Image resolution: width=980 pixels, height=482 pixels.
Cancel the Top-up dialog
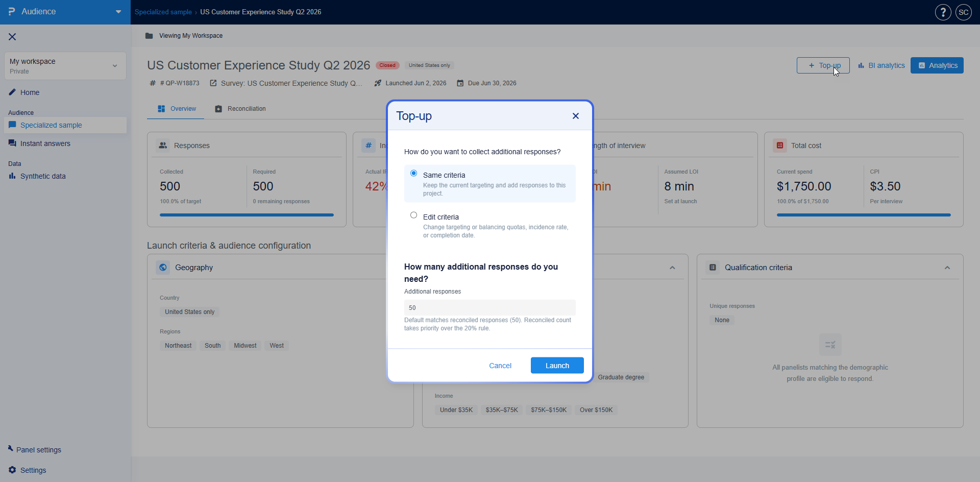[x=500, y=366]
